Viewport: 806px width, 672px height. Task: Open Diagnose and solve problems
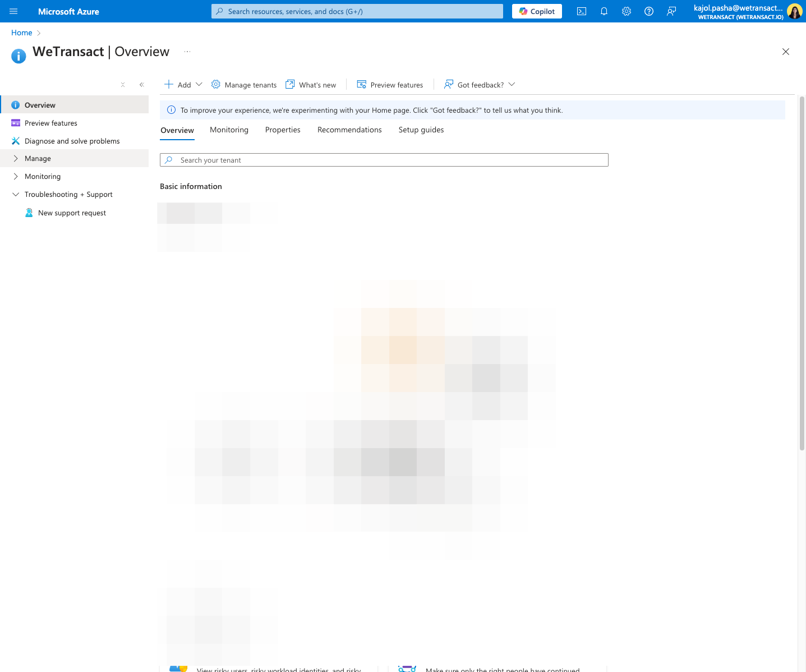(75, 141)
